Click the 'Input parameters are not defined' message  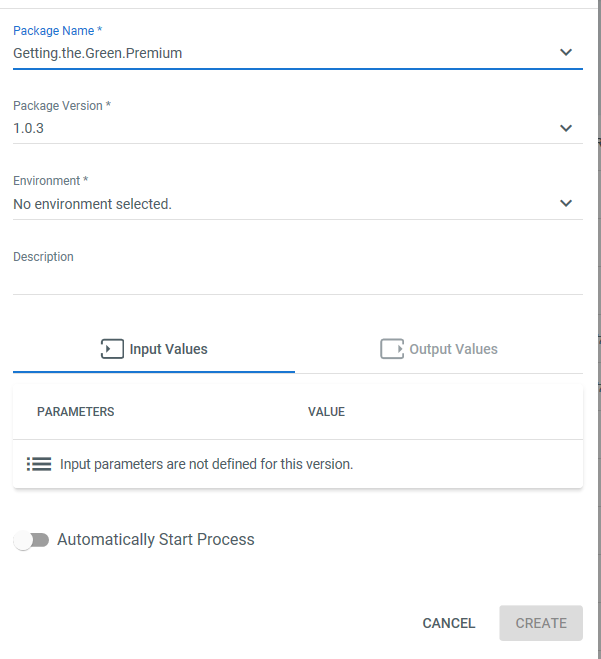pyautogui.click(x=206, y=464)
